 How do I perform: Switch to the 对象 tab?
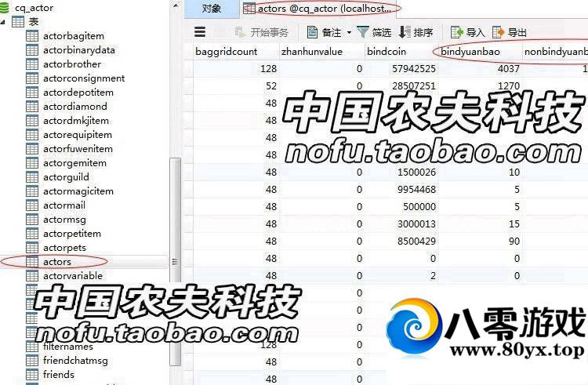(212, 9)
